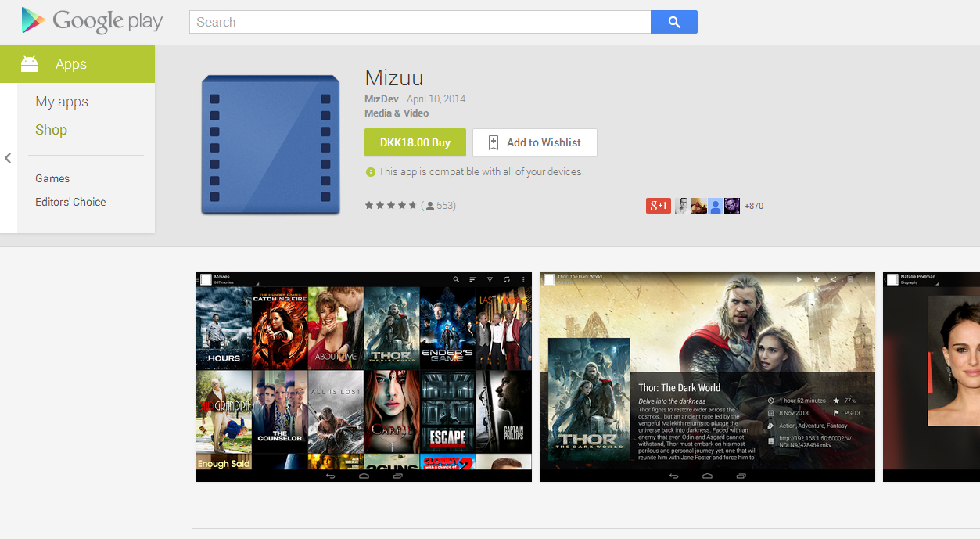This screenshot has height=539, width=980.
Task: Select Shop in the sidebar
Action: (51, 130)
